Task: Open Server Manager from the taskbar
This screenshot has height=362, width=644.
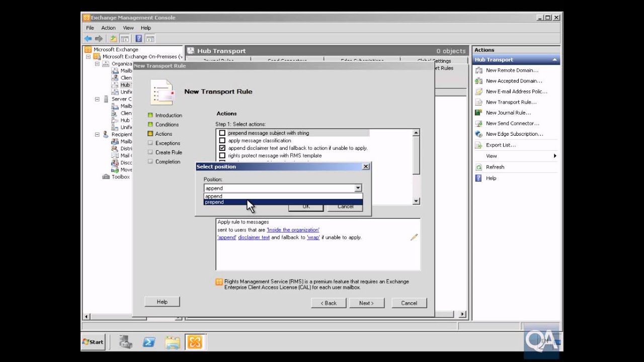Action: [x=125, y=342]
